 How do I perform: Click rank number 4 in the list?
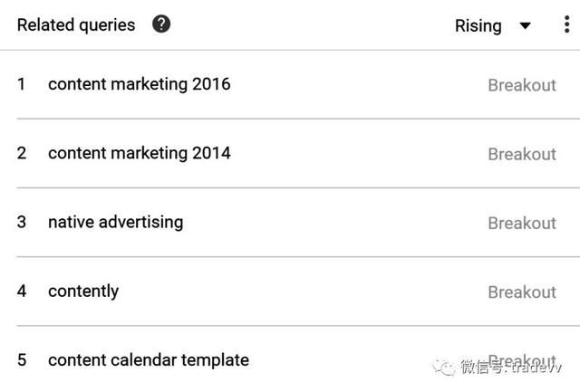22,291
